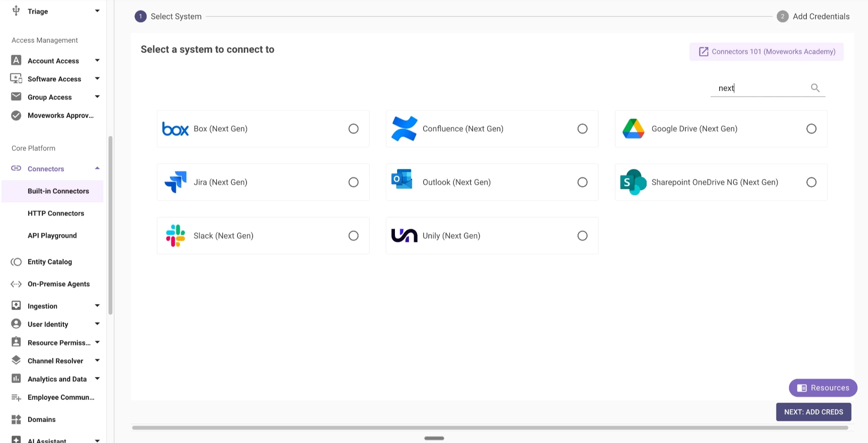Collapse the Connectors section arrow

[x=97, y=168]
